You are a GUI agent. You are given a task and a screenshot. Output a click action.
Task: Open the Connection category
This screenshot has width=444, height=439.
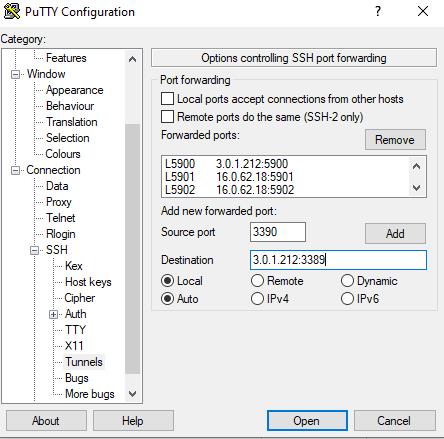coord(53,170)
